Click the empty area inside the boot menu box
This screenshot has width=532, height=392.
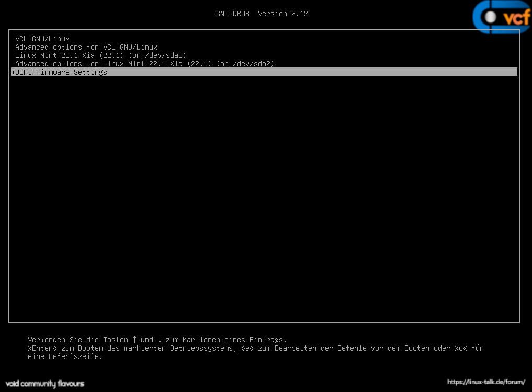(264, 199)
